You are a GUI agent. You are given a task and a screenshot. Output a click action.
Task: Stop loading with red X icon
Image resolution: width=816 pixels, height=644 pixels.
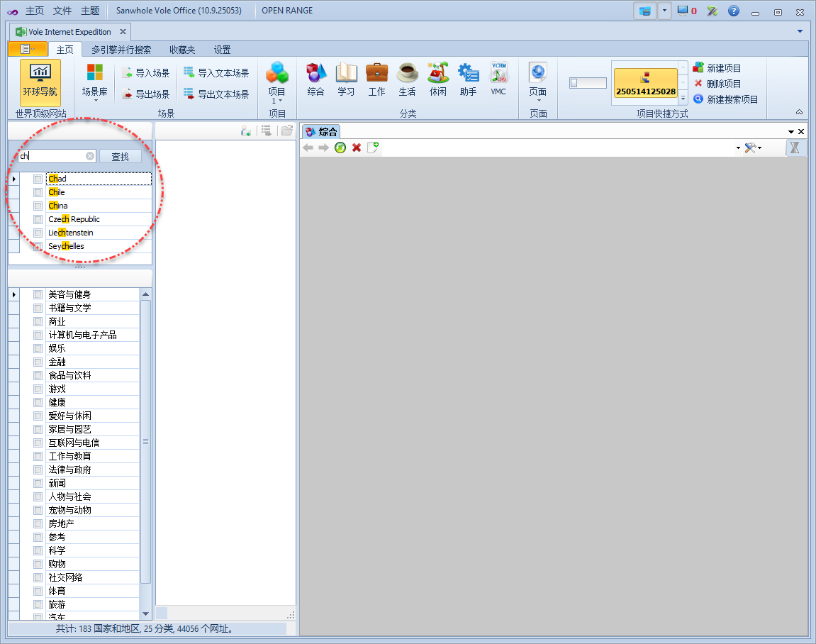[357, 148]
